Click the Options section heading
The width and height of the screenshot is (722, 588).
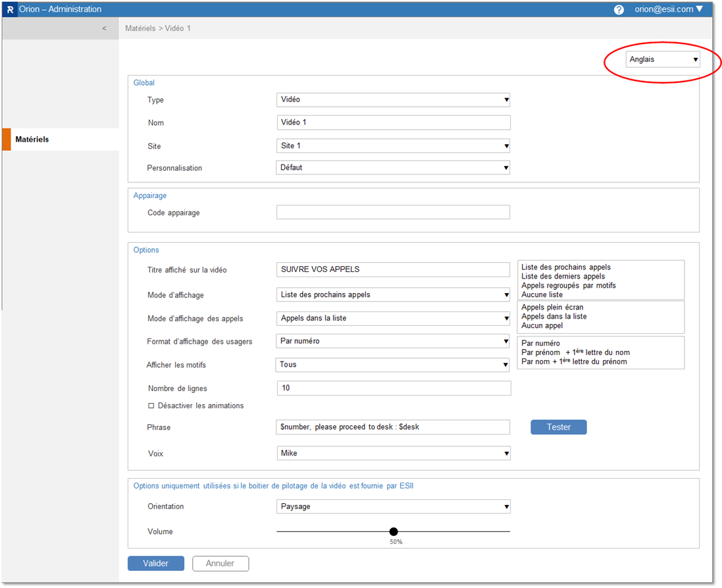pos(146,250)
